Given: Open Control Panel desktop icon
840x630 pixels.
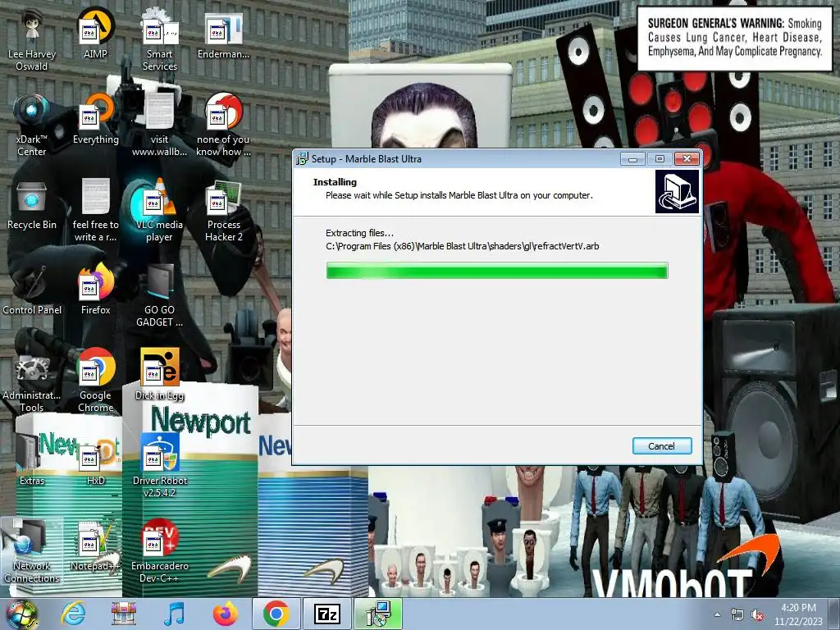Looking at the screenshot, I should coord(32,290).
